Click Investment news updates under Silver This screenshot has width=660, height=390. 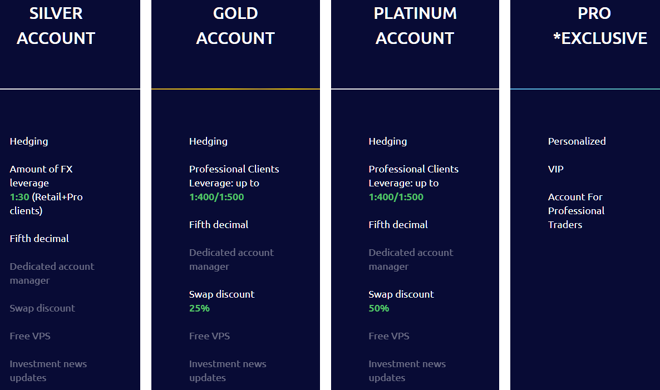[48, 371]
